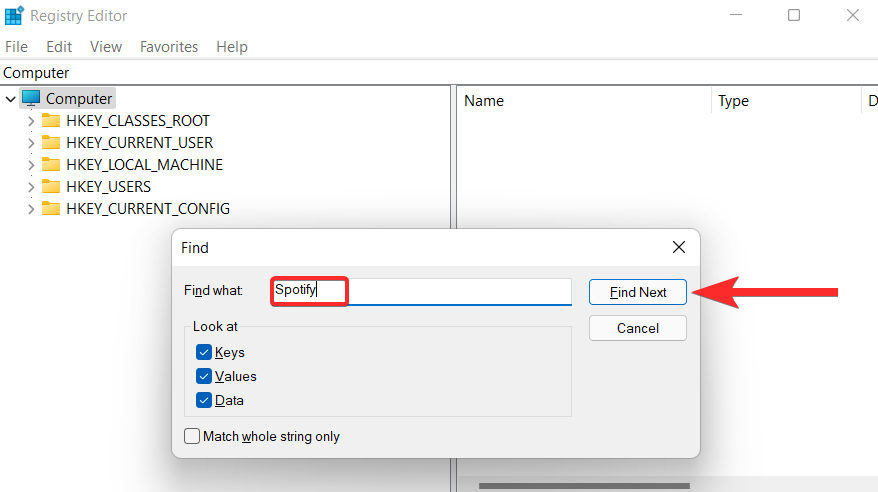Select the HKEY_LOCAL_MACHINE tree label
The image size is (878, 492).
point(144,165)
